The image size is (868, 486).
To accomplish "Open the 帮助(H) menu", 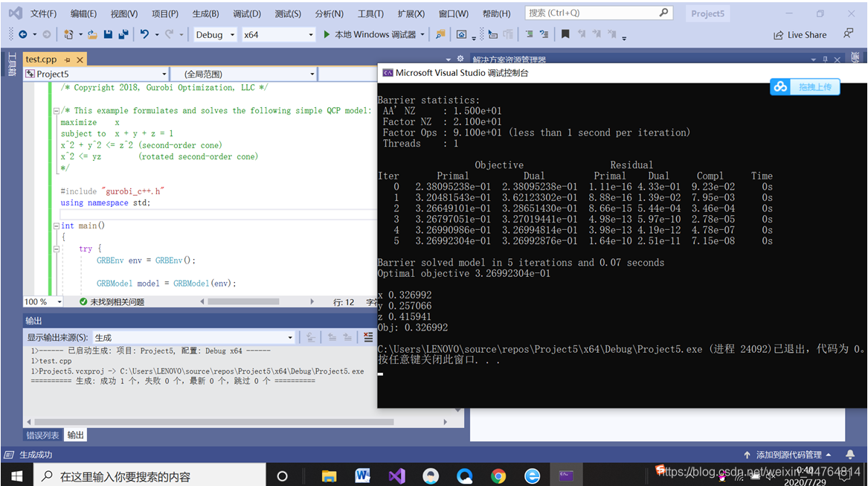I will pyautogui.click(x=497, y=13).
